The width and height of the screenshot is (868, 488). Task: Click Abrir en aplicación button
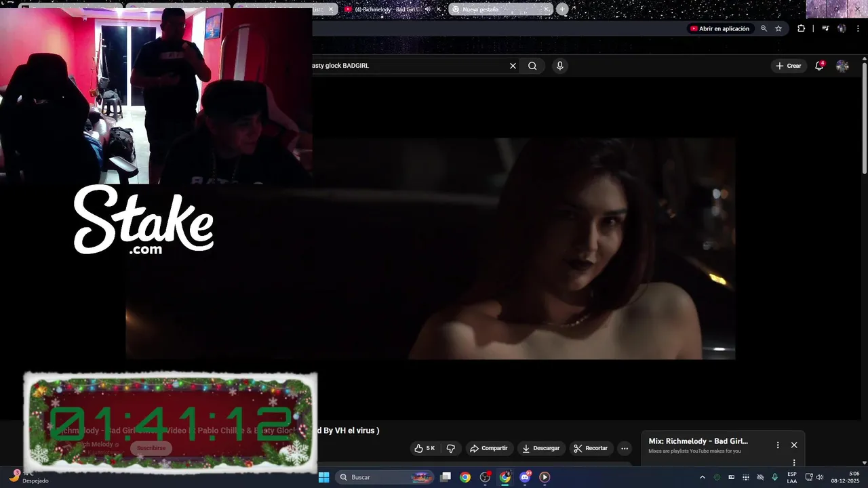coord(720,28)
